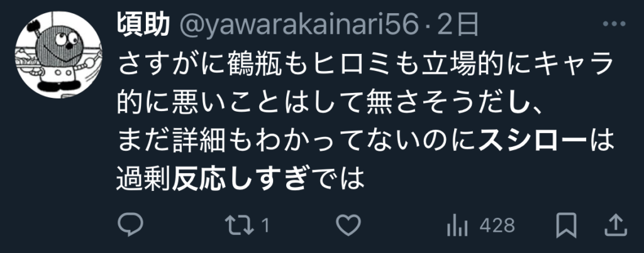This screenshot has height=253, width=644.
Task: Repost the tweet using the retweet arrows icon
Action: pyautogui.click(x=240, y=225)
